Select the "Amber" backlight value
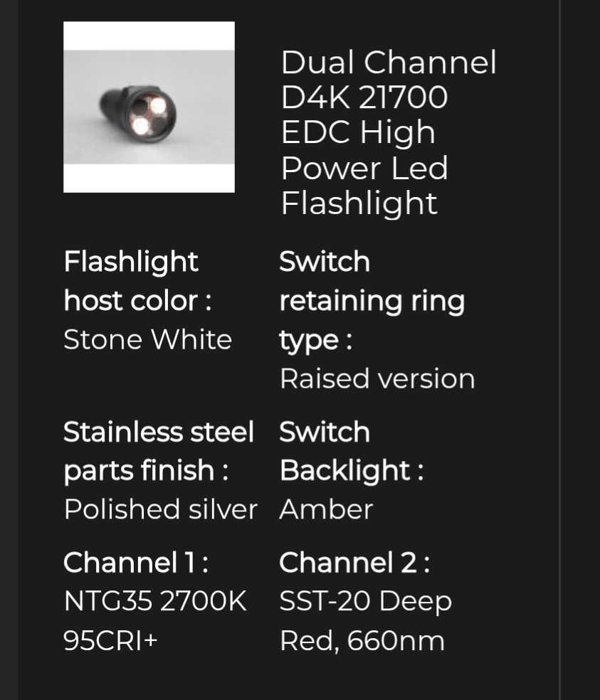 pyautogui.click(x=325, y=509)
